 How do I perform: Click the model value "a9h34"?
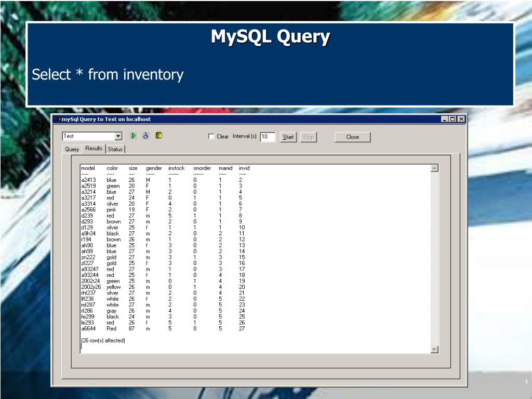[x=88, y=233]
